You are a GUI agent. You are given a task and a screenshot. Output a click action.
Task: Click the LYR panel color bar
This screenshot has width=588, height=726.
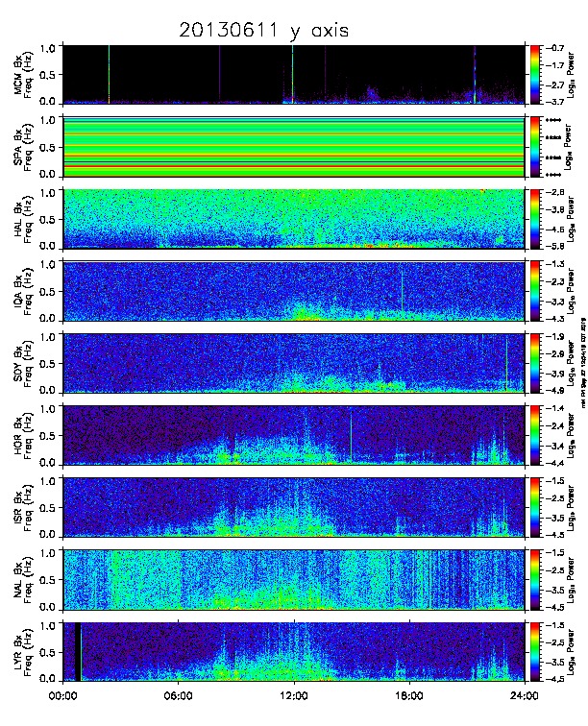(x=535, y=652)
